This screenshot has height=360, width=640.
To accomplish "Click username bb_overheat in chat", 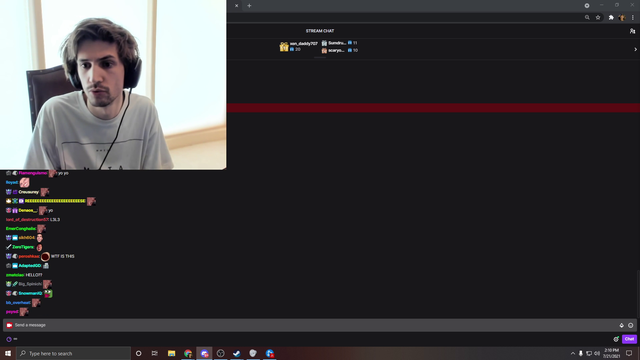I will pyautogui.click(x=18, y=302).
